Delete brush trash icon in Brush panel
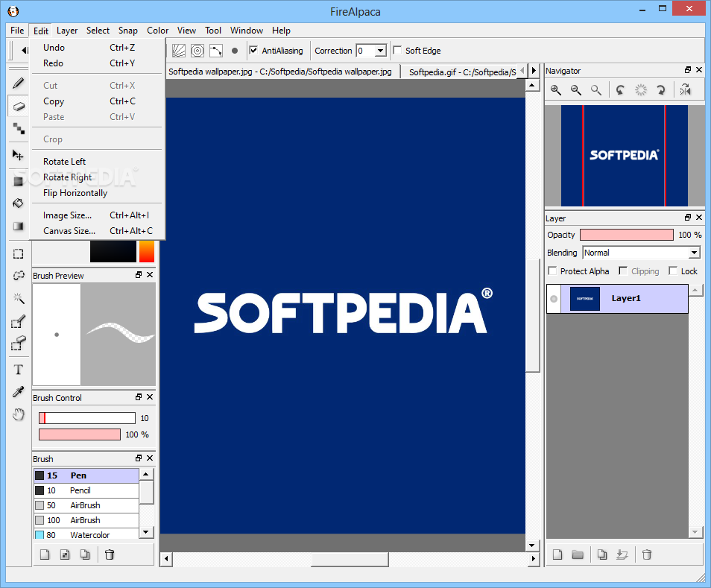The image size is (711, 588). 110,554
